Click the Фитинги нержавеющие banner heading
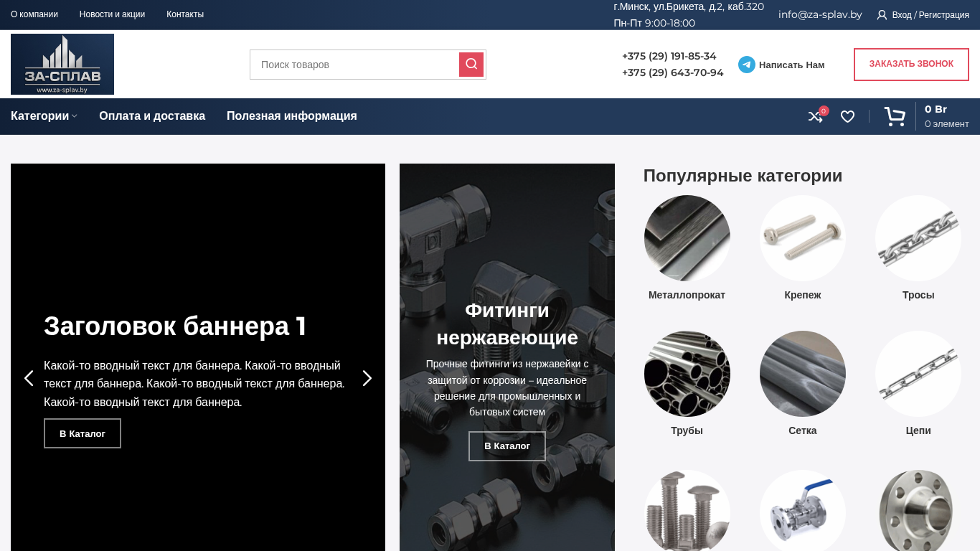This screenshot has height=551, width=980. point(507,324)
